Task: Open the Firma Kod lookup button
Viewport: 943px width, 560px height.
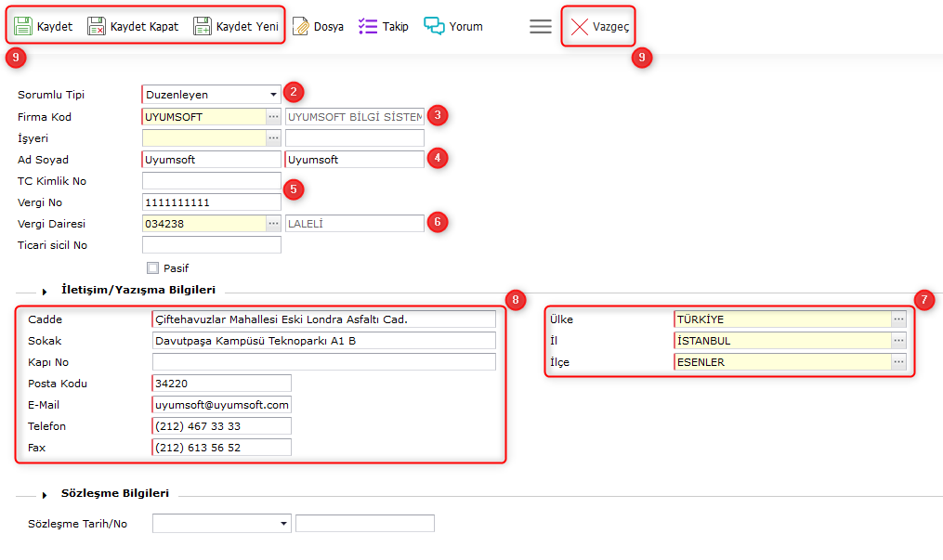Action: [x=273, y=117]
